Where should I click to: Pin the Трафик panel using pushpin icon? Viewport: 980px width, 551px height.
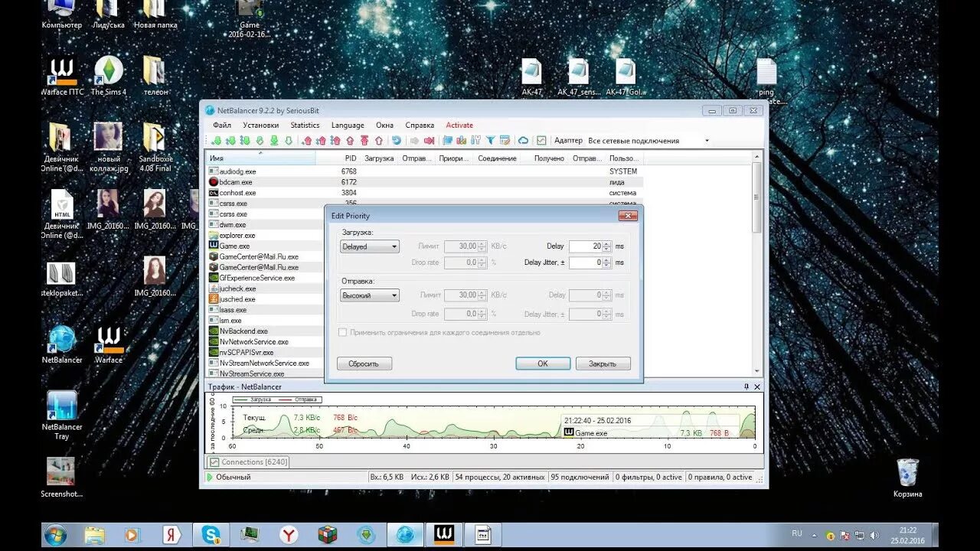coord(746,387)
